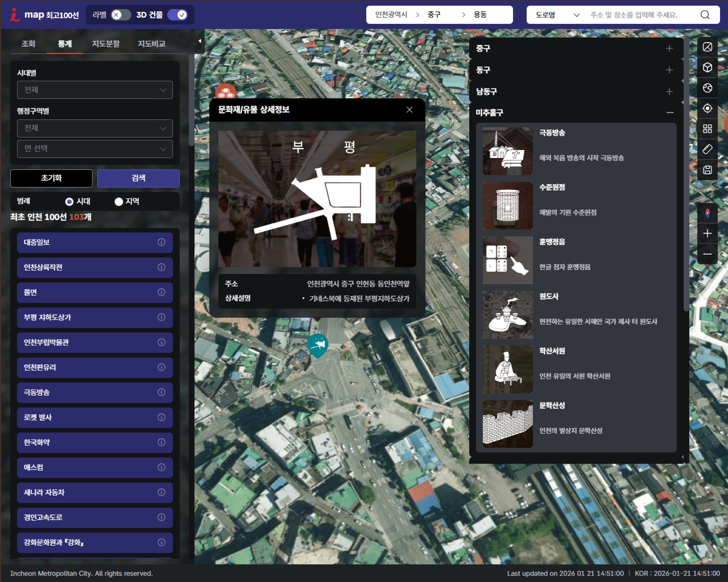Click the 3D cube view icon
Viewport: 728px width, 582px height.
707,67
